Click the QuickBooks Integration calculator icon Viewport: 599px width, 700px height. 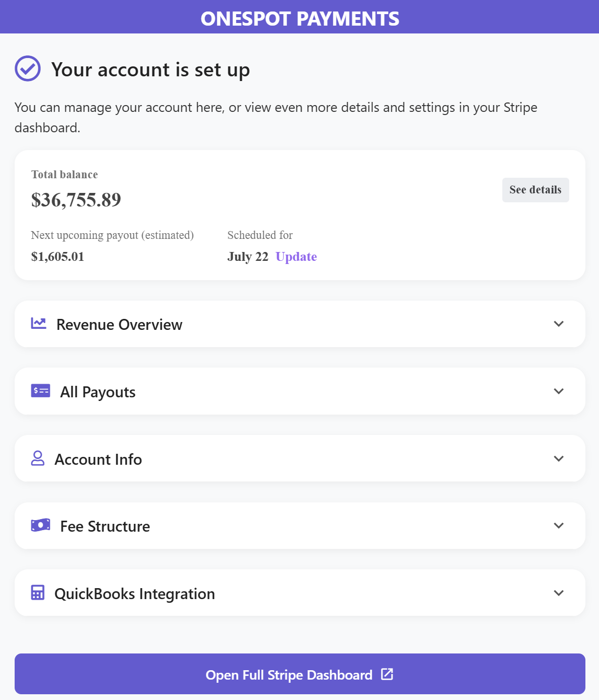tap(38, 592)
